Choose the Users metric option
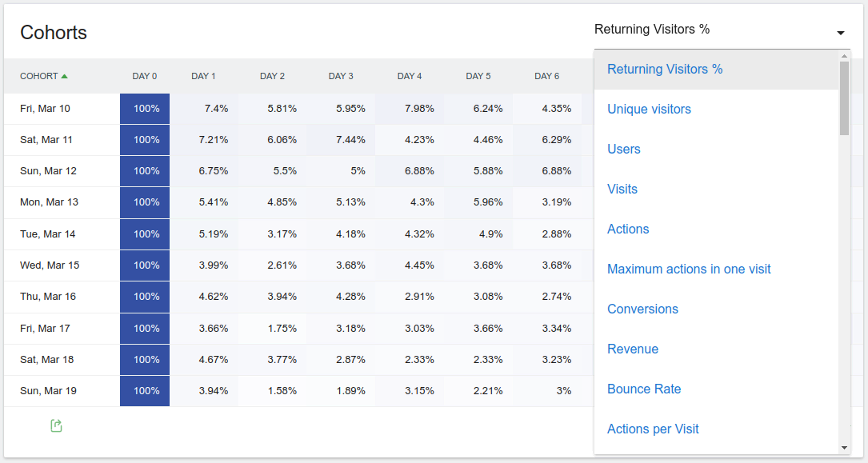This screenshot has width=868, height=463. pos(624,149)
